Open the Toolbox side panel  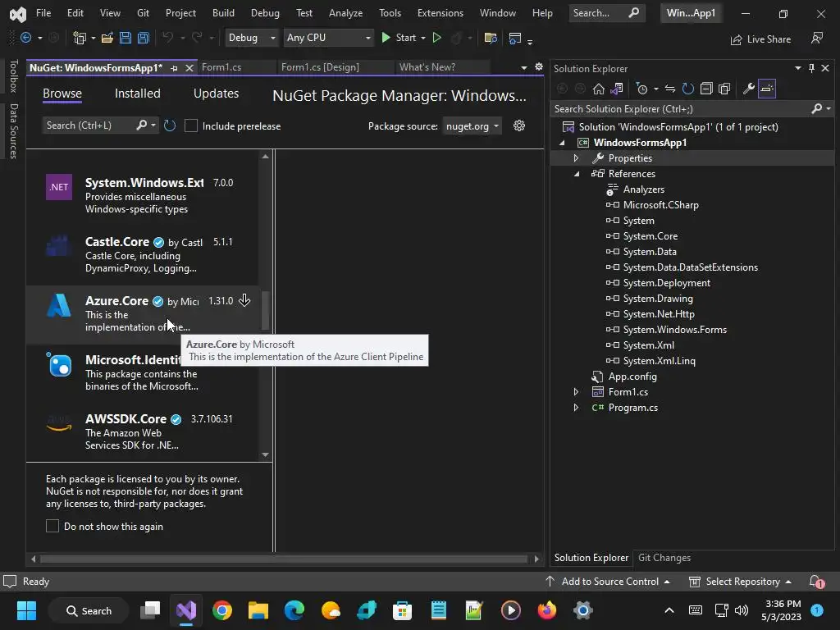click(x=13, y=76)
